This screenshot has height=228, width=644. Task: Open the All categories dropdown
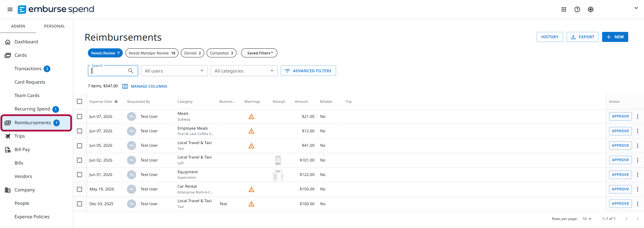pos(244,71)
